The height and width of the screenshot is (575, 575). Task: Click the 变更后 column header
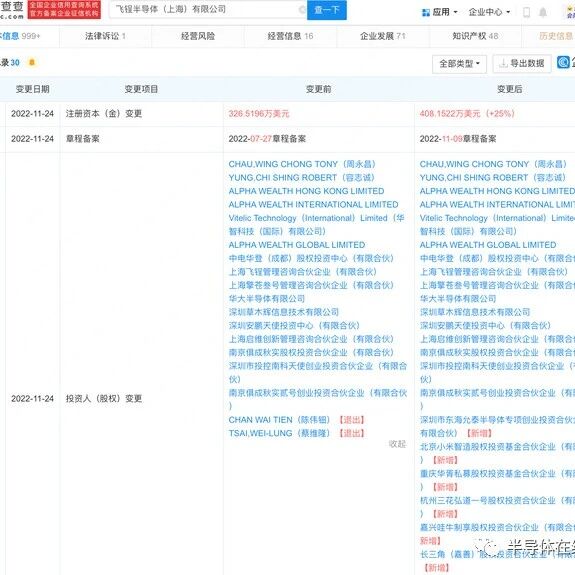(x=509, y=89)
